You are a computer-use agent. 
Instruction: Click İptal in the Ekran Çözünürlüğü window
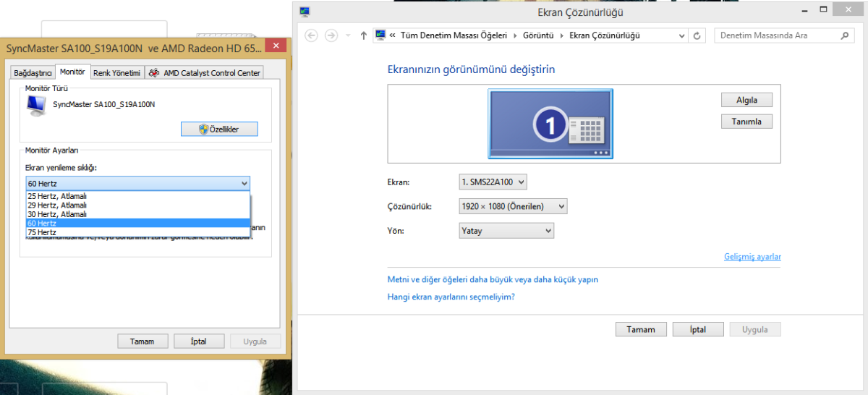coord(698,329)
